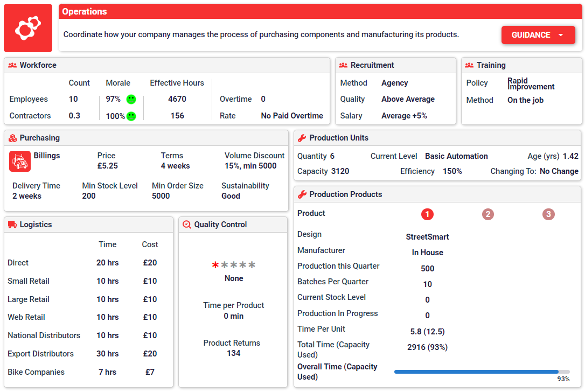Click the No Paid Overtime rate
Viewport: 585px width, 392px height.
click(292, 116)
